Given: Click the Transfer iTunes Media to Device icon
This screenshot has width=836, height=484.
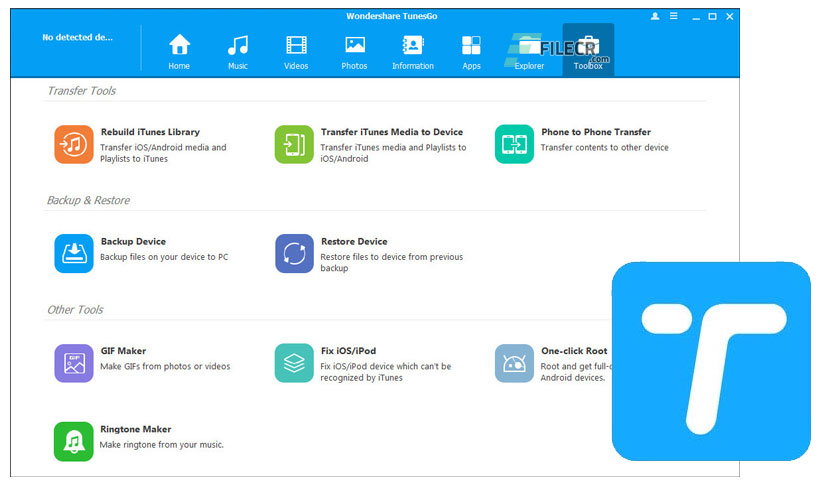Looking at the screenshot, I should click(x=294, y=144).
